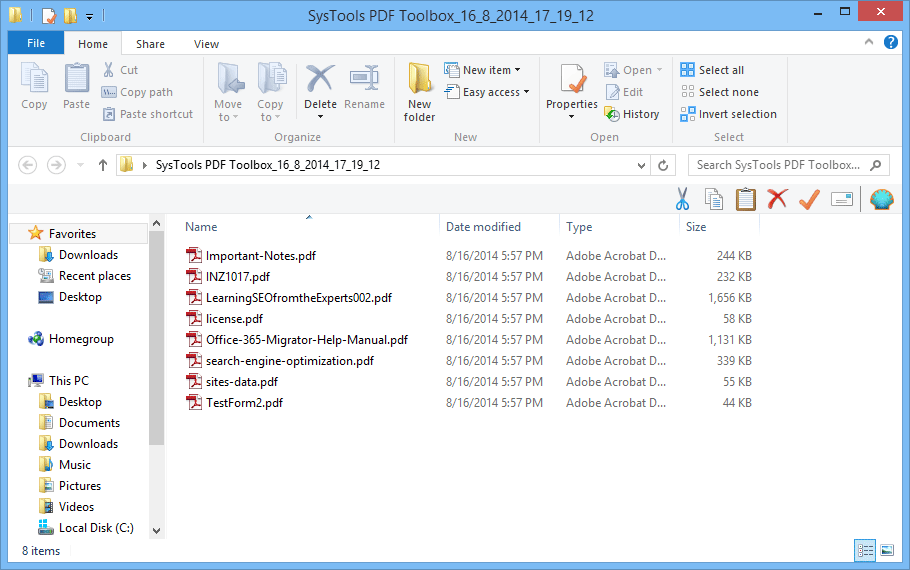Go forward with the Forward arrow
The width and height of the screenshot is (910, 570).
pos(56,165)
